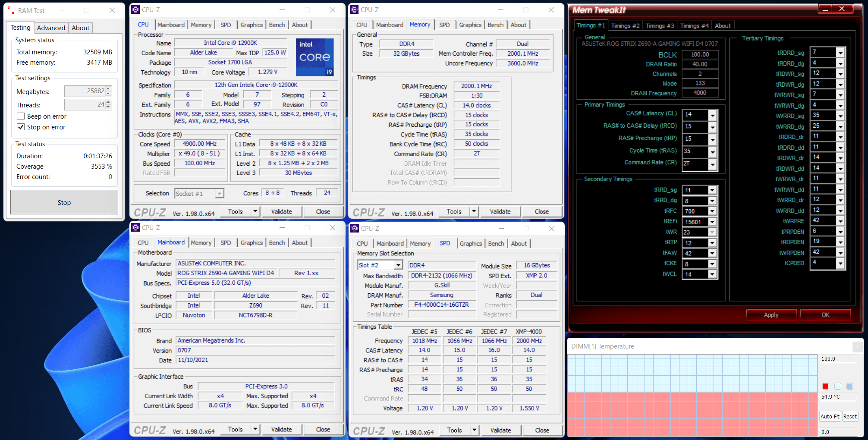
Task: Switch to Timings #3 tab in MemTweakIt
Action: [660, 26]
